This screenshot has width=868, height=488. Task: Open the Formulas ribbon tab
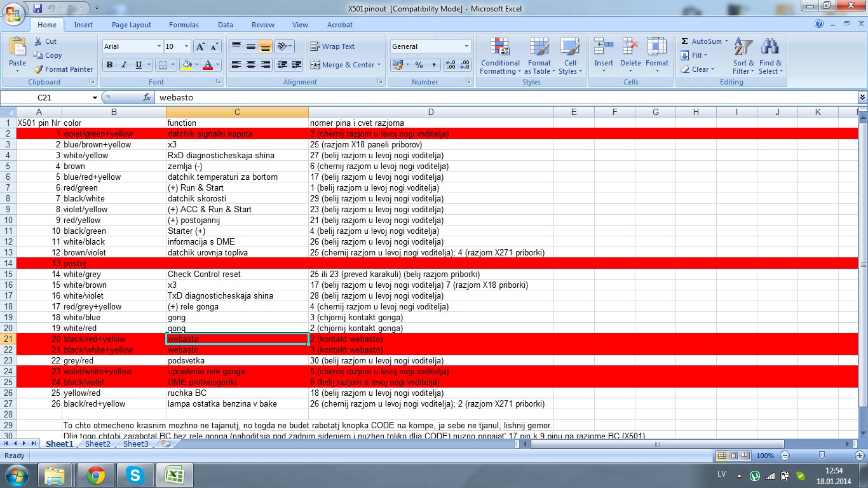tap(184, 25)
